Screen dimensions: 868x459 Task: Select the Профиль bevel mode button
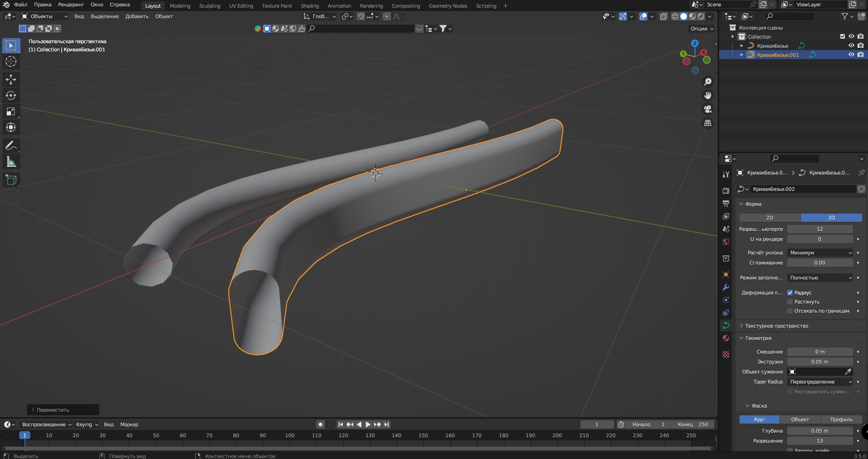[841, 419]
